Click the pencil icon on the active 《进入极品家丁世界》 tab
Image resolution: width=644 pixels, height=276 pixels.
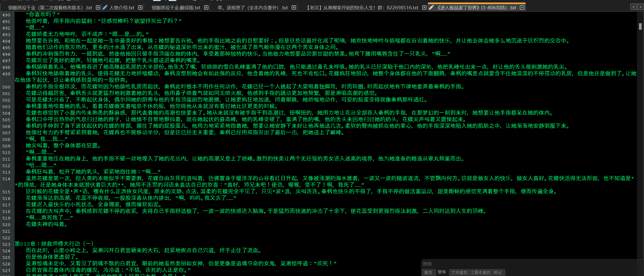(431, 8)
